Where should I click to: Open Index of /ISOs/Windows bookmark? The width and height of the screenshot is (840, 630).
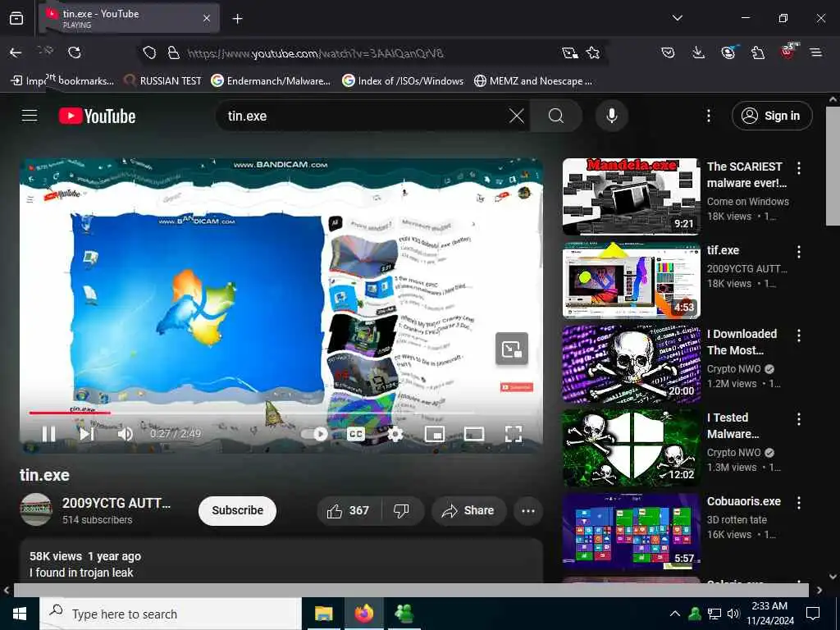(x=403, y=81)
